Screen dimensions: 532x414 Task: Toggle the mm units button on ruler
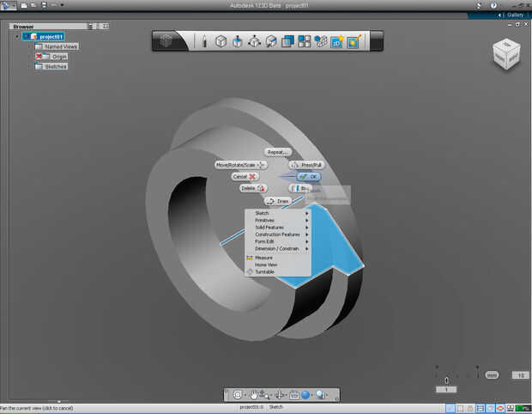(x=492, y=375)
